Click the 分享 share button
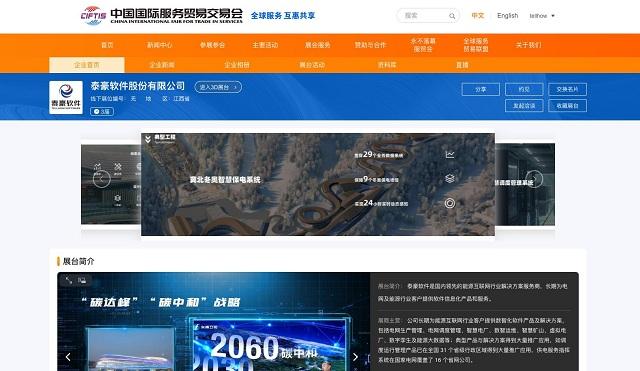Screen dimensions: 640x371 [481, 89]
